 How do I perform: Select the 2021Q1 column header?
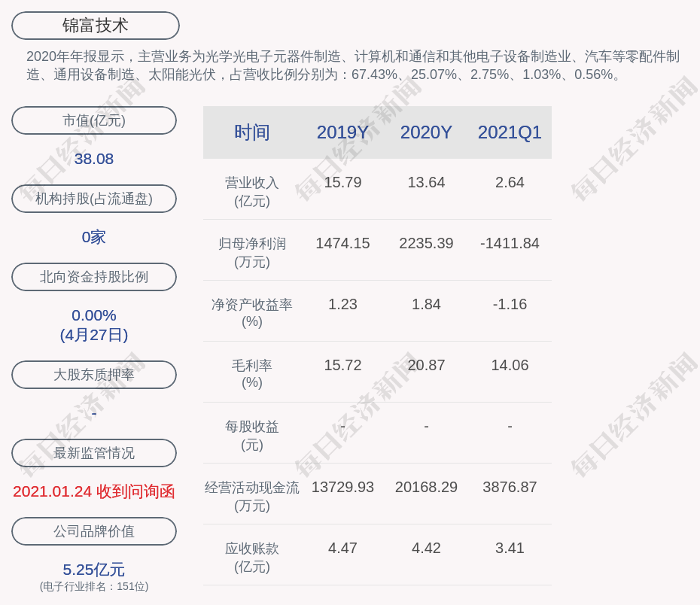pyautogui.click(x=510, y=132)
